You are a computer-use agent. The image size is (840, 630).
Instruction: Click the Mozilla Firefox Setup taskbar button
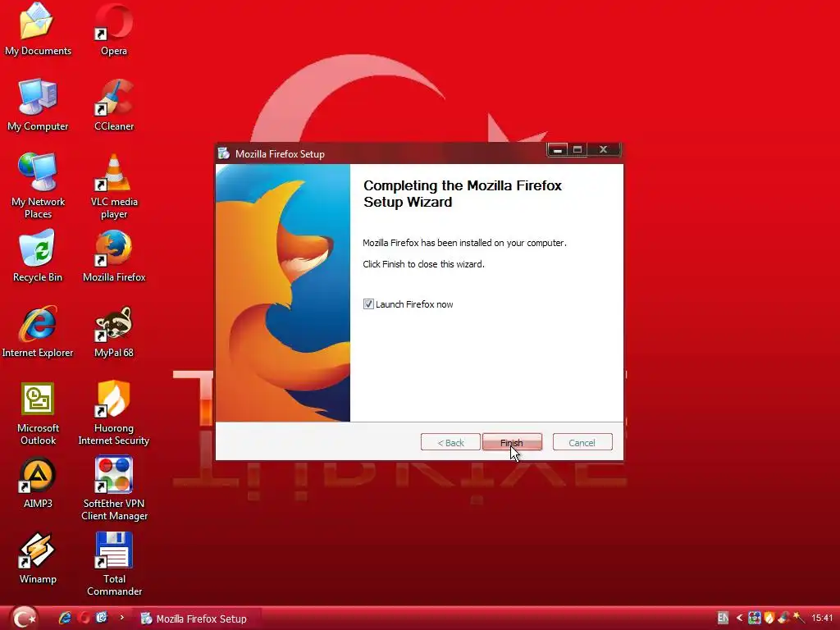197,619
